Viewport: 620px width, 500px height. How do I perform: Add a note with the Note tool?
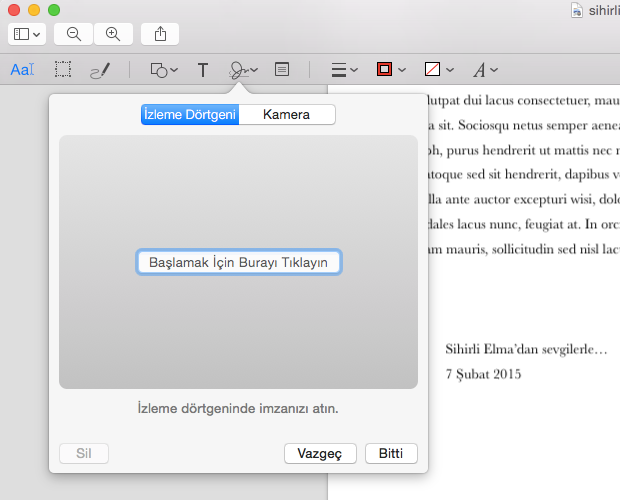(x=282, y=70)
